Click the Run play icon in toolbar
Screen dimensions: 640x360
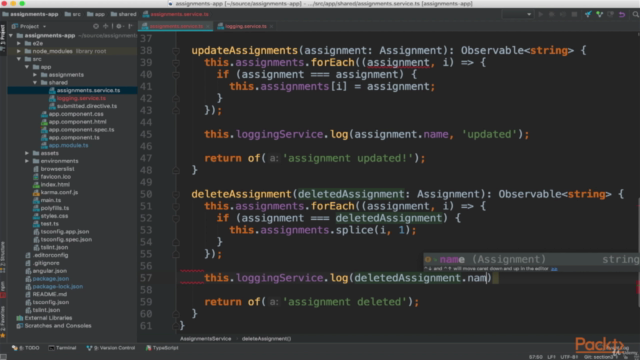pos(540,14)
